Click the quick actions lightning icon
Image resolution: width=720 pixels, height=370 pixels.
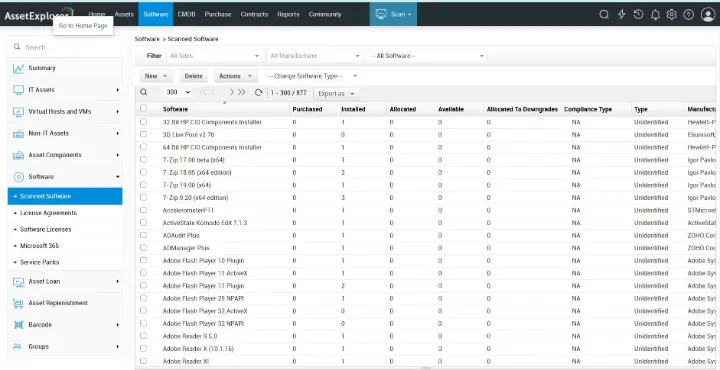621,14
